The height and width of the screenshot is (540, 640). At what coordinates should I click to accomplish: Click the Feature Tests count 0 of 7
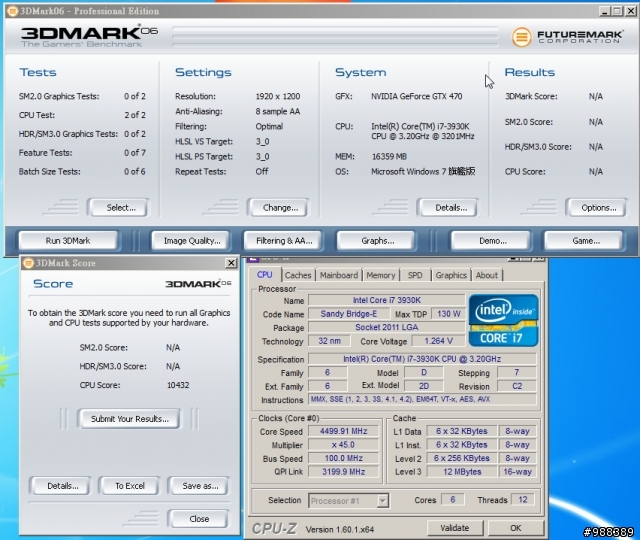click(x=135, y=153)
